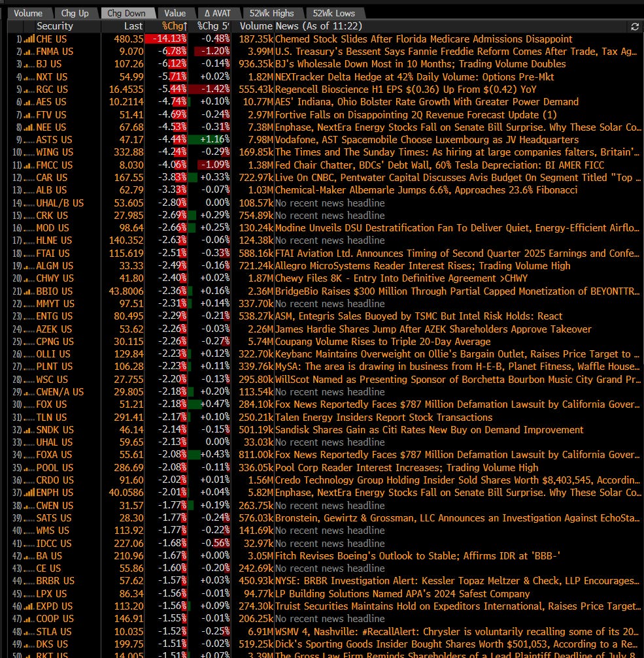Screen dimensions: 644x658
Task: Open Regencell Bioscience H1 EPS headline
Action: pos(405,90)
